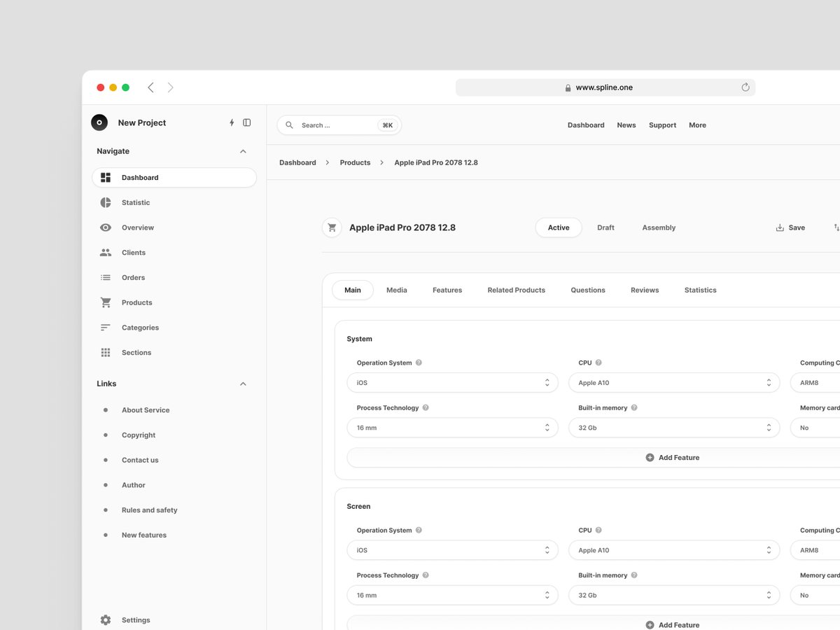The height and width of the screenshot is (630, 840).
Task: Click the www.spline.one address bar
Action: click(605, 87)
